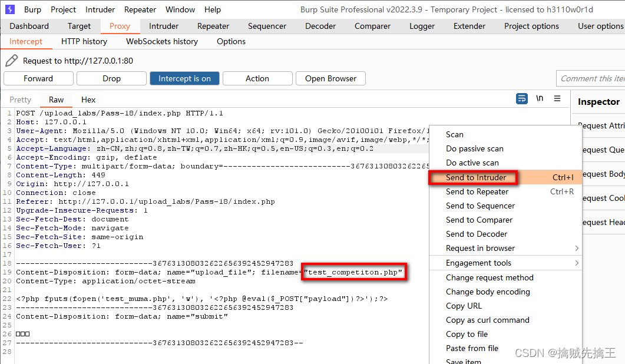Click the POST request line text
The width and height of the screenshot is (625, 364).
click(120, 113)
